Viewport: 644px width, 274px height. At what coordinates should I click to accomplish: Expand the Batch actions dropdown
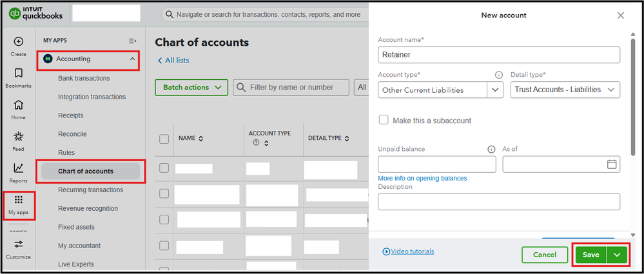click(x=192, y=88)
